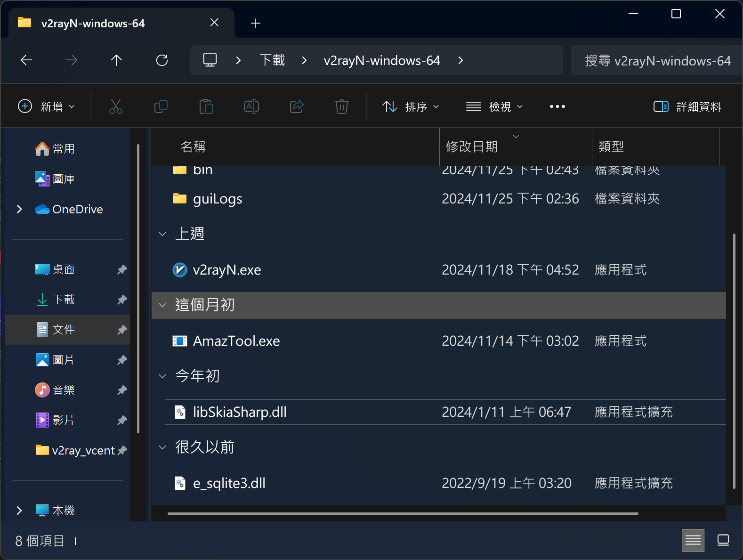Click the Copy icon in toolbar

pos(161,106)
